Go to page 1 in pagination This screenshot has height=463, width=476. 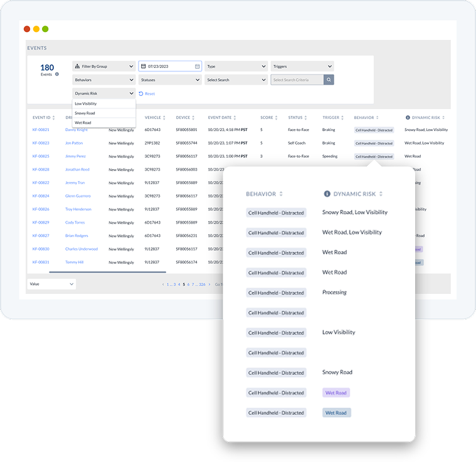tap(167, 284)
